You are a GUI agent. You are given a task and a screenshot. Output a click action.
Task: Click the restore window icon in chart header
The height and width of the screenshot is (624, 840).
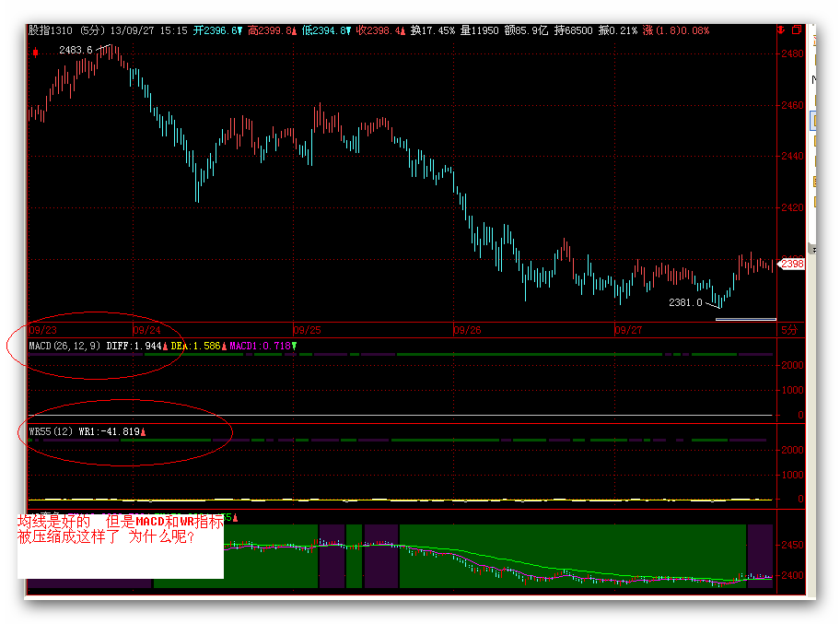[797, 30]
